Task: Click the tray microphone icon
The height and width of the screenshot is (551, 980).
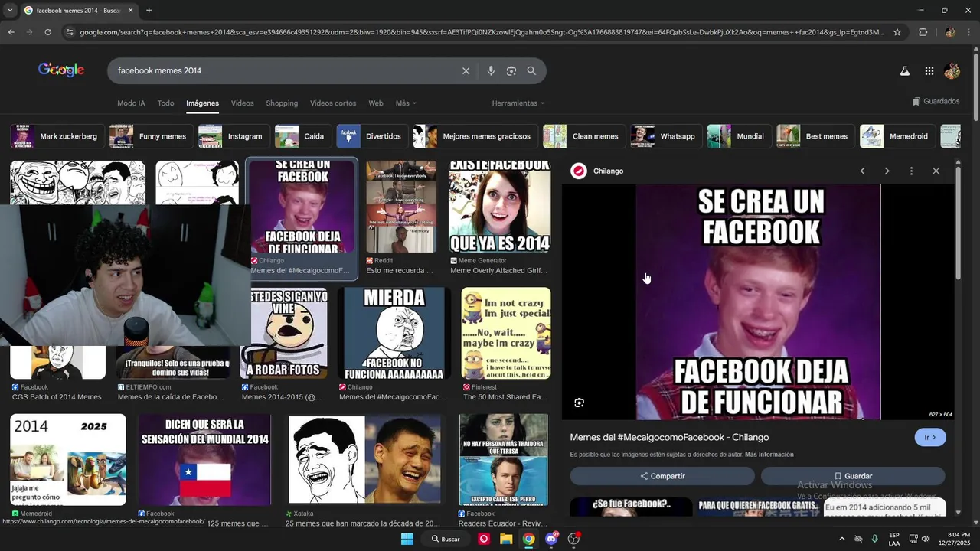Action: (874, 539)
